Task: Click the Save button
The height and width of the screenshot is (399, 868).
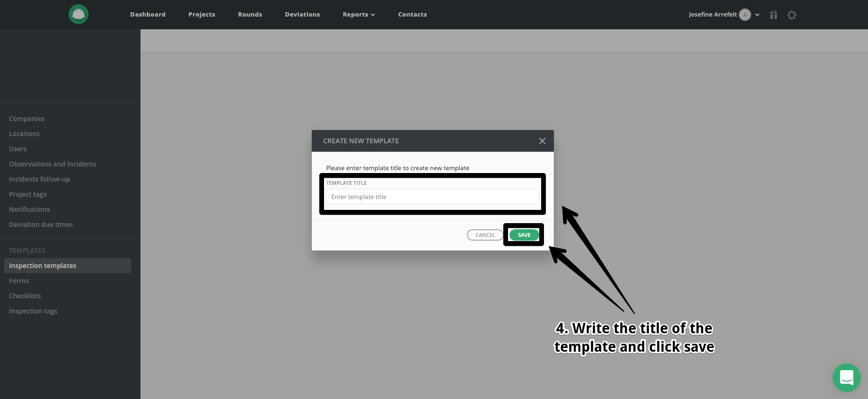Action: click(x=524, y=235)
